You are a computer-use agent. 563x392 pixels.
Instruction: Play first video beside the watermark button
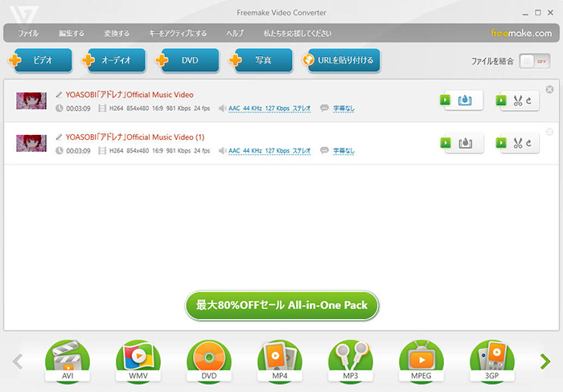point(446,100)
